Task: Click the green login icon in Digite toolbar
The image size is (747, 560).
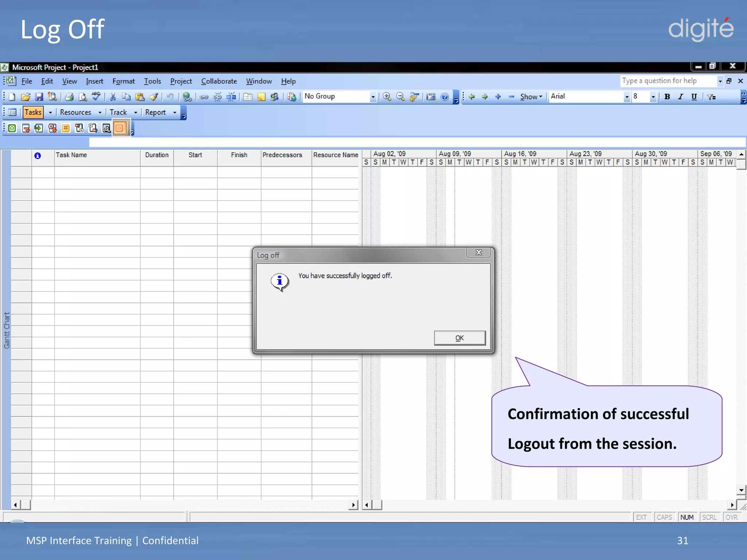Action: [12, 128]
